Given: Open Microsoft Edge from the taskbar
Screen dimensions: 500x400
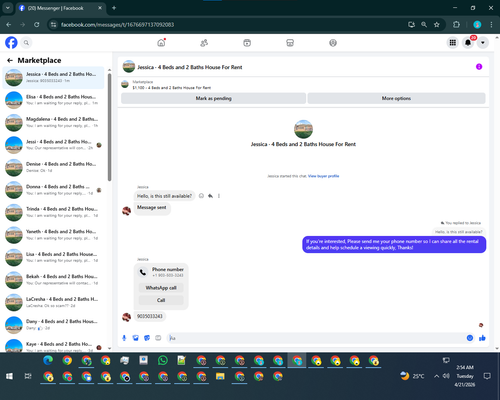Looking at the screenshot, I should click(48, 360).
